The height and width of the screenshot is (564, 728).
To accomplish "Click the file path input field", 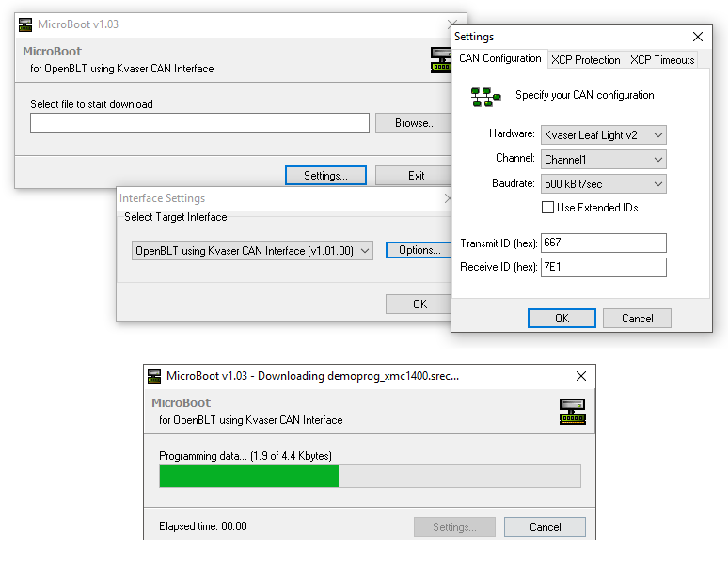I will coord(199,123).
